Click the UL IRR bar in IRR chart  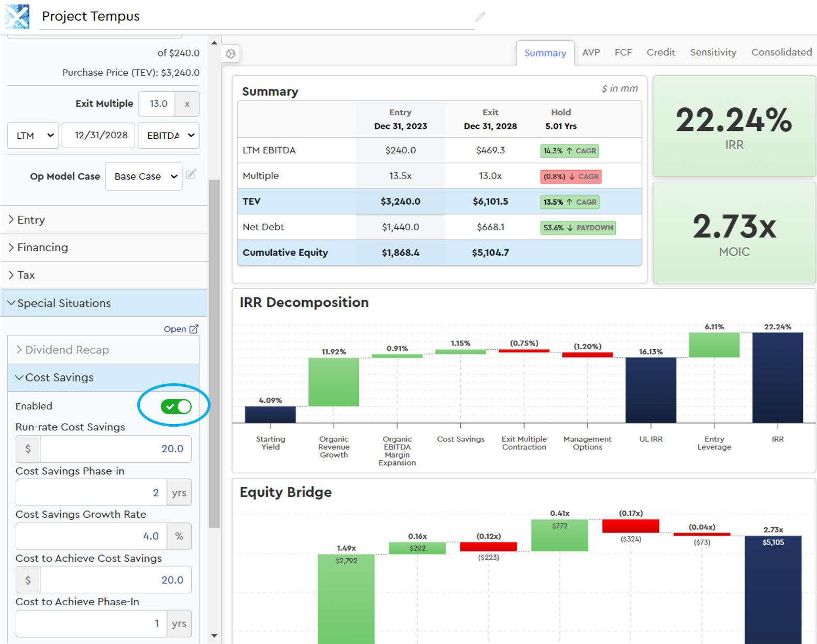point(650,390)
